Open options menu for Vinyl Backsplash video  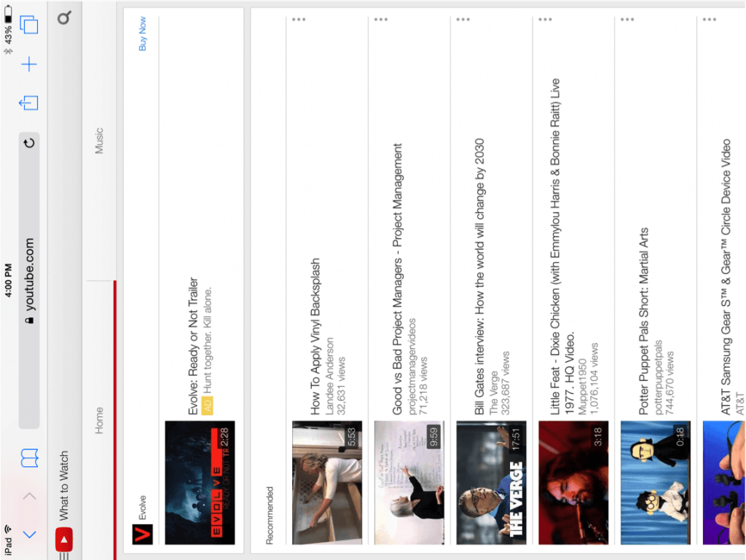pos(299,20)
